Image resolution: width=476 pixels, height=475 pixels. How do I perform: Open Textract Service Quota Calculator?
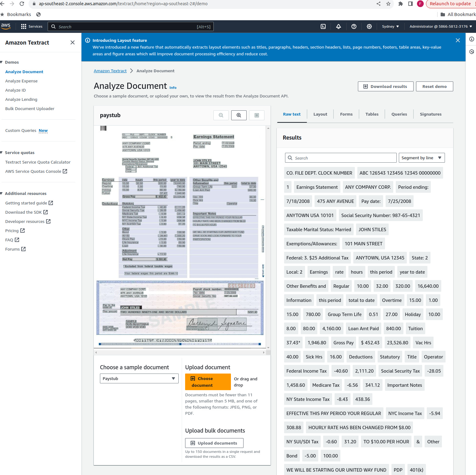pos(38,162)
